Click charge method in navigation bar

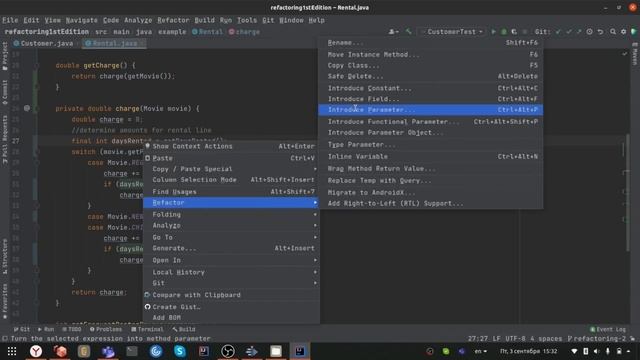244,32
